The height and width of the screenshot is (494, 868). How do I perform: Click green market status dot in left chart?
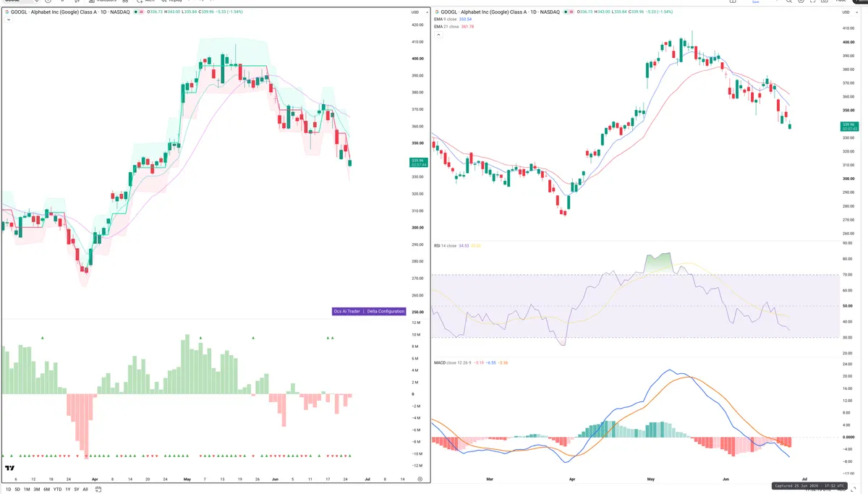[136, 12]
